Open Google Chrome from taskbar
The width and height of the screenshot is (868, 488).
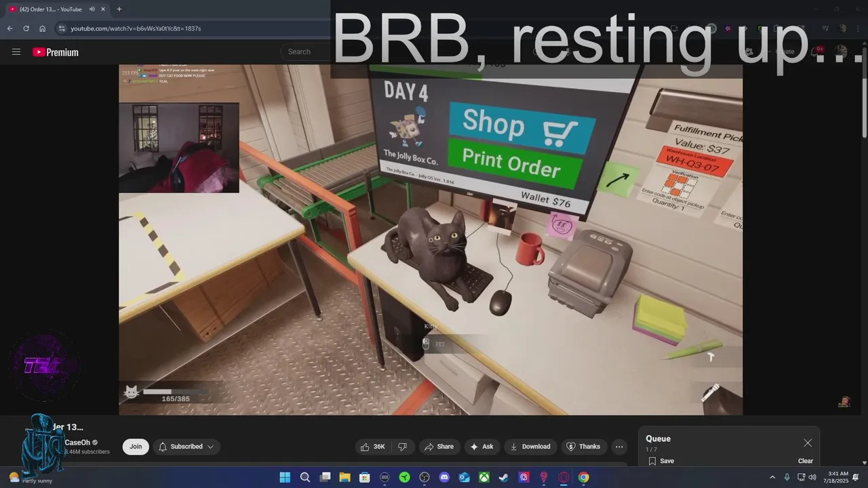click(x=583, y=477)
